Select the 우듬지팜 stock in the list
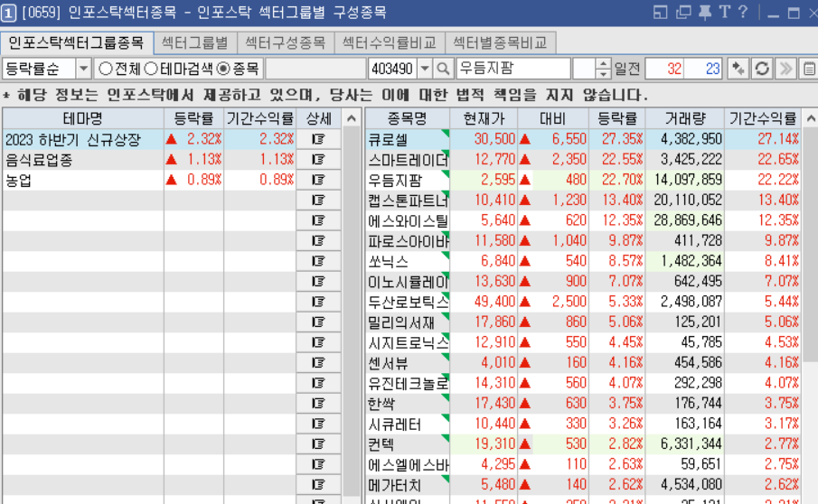The image size is (818, 504). 583,180
